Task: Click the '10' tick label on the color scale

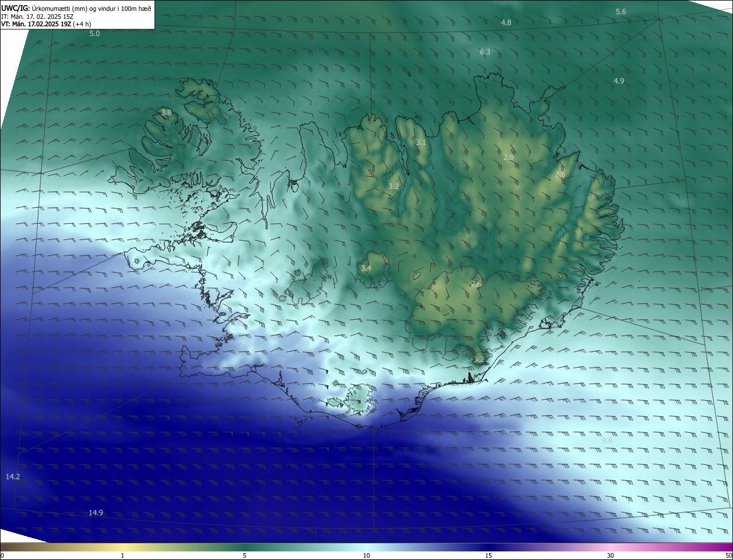Action: click(366, 555)
